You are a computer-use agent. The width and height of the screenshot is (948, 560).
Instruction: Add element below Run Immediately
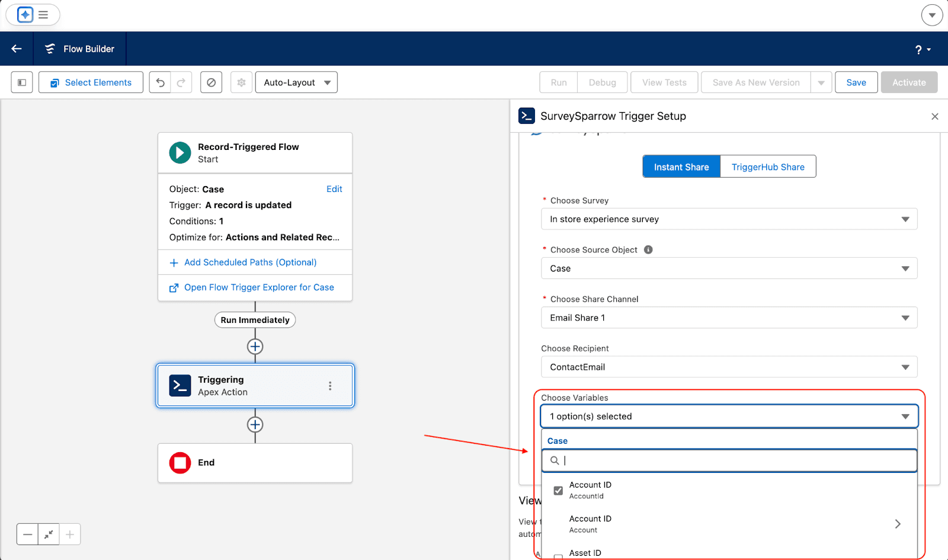click(x=255, y=347)
